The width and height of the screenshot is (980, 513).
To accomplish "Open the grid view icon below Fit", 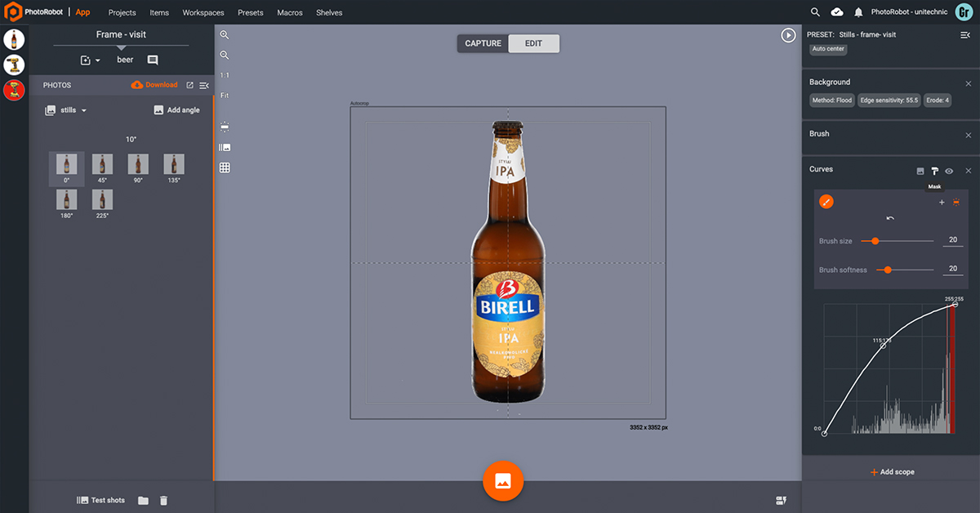I will pos(225,167).
